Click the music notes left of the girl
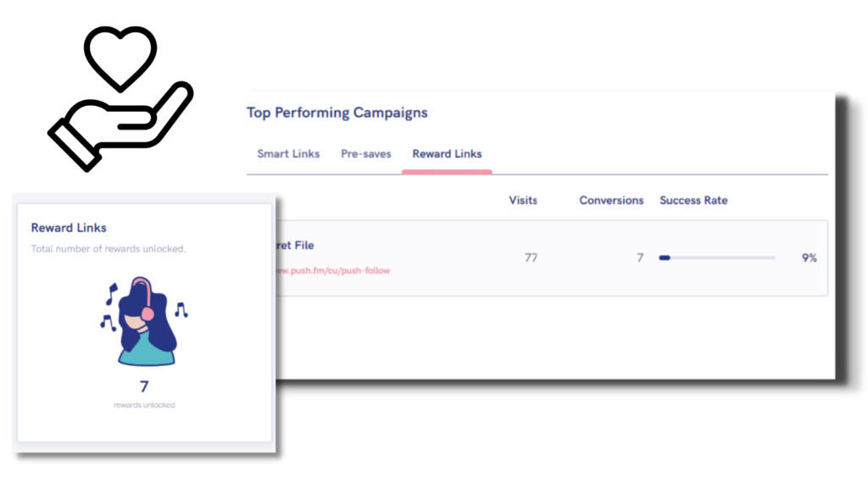The height and width of the screenshot is (488, 868). [x=109, y=307]
